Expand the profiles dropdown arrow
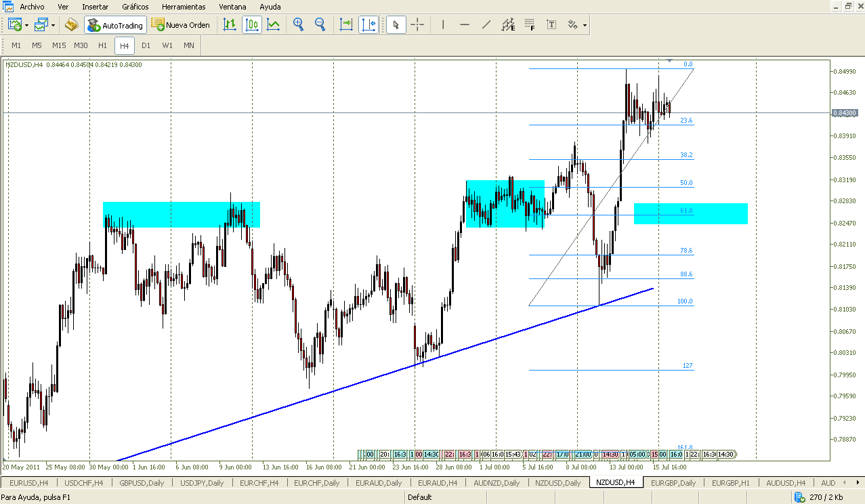This screenshot has height=504, width=865. coord(53,25)
